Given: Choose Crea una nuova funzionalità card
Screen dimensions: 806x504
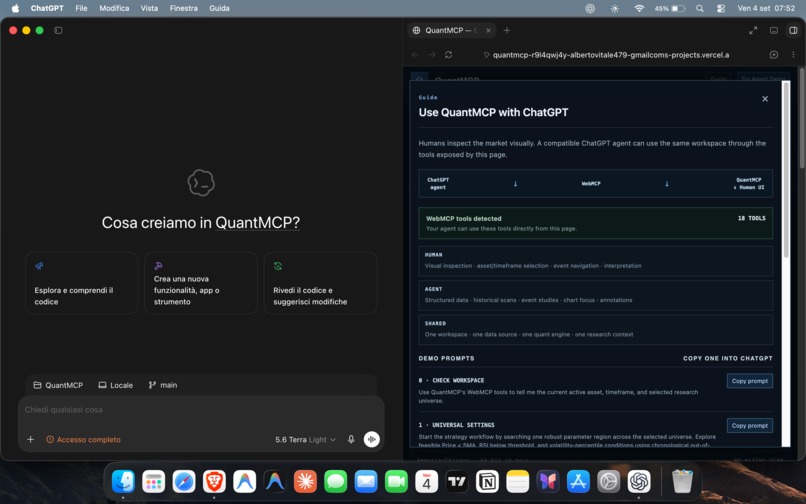Looking at the screenshot, I should click(x=201, y=283).
